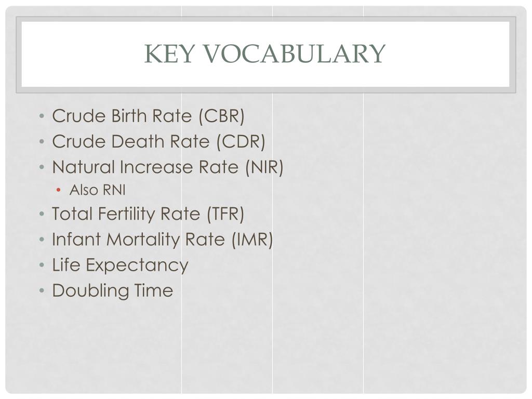Click the Also RNI sub-bullet text
Screen dimensions: 532x399
(x=97, y=190)
